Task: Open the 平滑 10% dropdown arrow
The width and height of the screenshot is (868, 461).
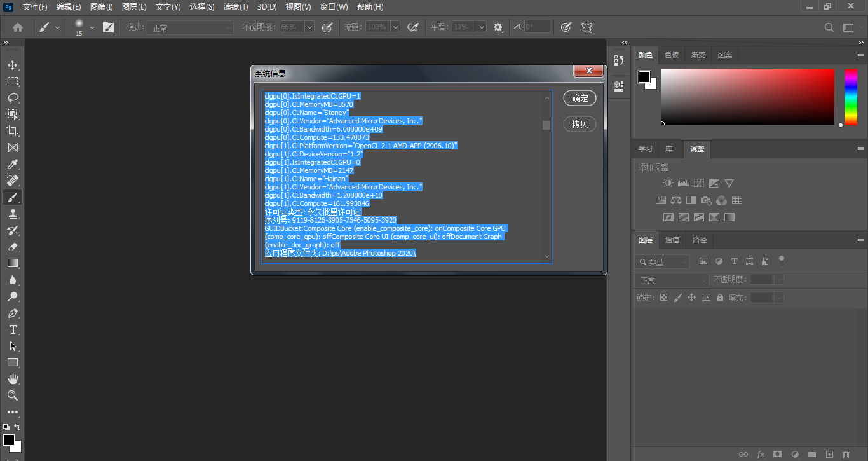Action: click(x=482, y=27)
